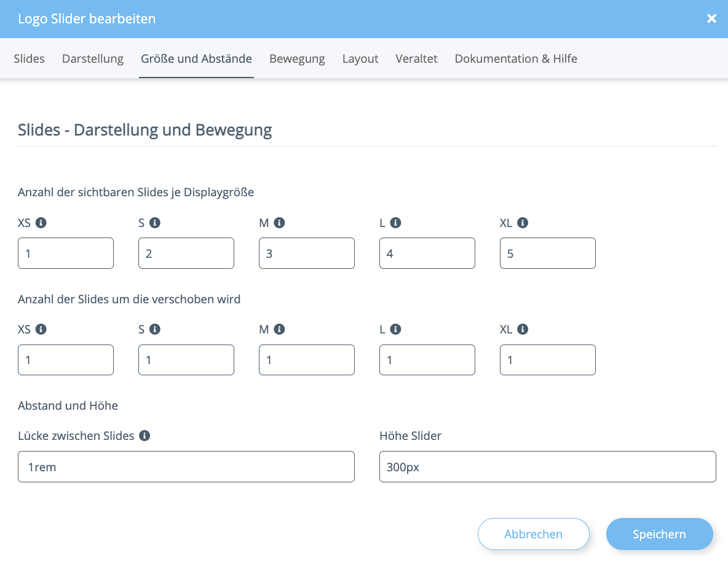Select the Größe und Abstände tab
Viewport: 728px width, 566px height.
coord(196,58)
